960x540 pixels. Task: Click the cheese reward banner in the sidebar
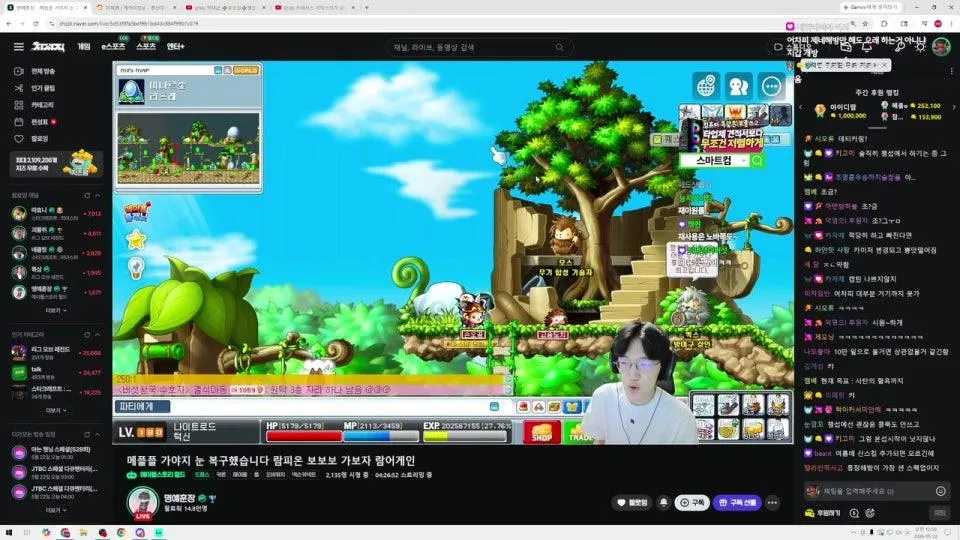click(x=56, y=163)
